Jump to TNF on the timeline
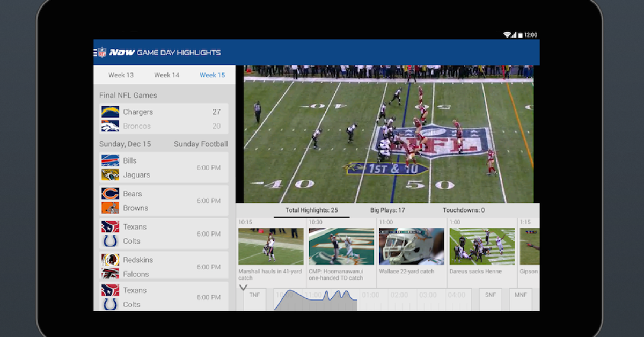This screenshot has height=337, width=644. tap(254, 295)
